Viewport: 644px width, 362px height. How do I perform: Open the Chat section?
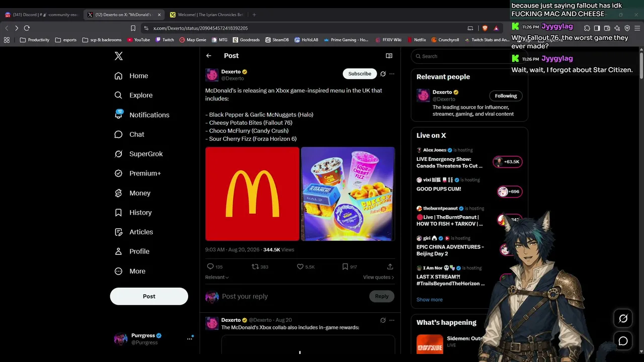(129, 134)
